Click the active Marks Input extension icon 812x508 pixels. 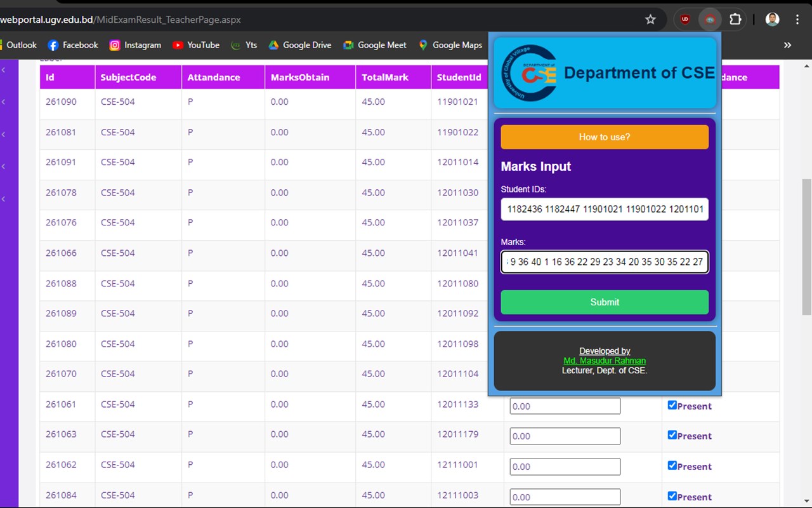coord(710,20)
